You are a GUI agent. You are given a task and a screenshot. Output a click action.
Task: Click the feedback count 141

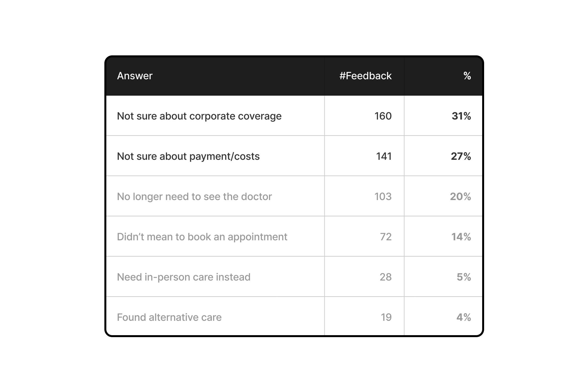pyautogui.click(x=383, y=156)
